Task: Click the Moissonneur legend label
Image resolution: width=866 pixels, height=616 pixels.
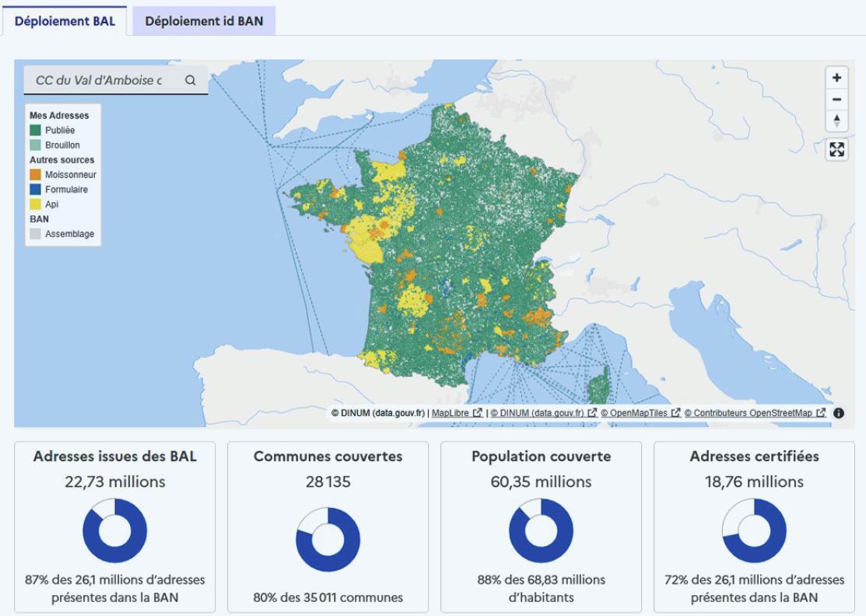Action: click(x=71, y=174)
